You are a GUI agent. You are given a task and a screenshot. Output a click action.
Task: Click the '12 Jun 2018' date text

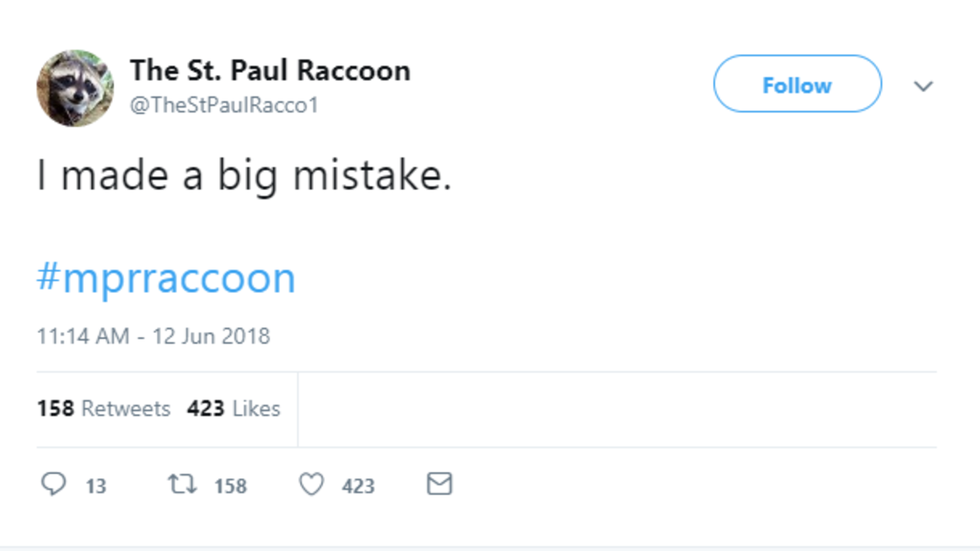click(x=211, y=335)
